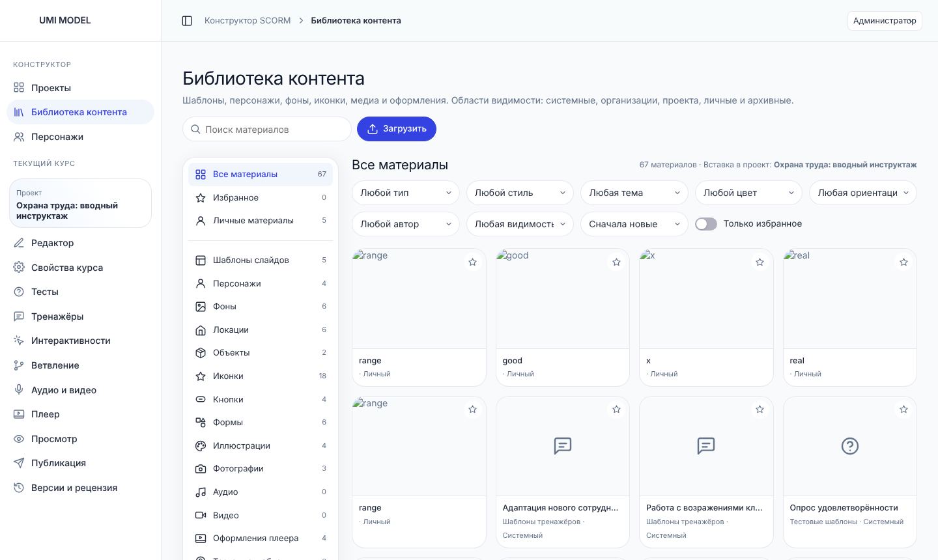Favorite the Опрос удовлетворённости card

click(x=903, y=410)
